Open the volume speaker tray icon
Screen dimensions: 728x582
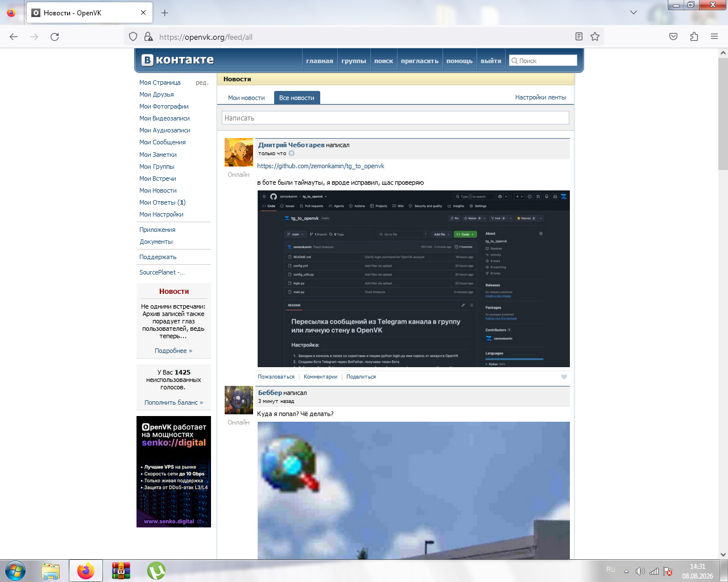coord(640,571)
